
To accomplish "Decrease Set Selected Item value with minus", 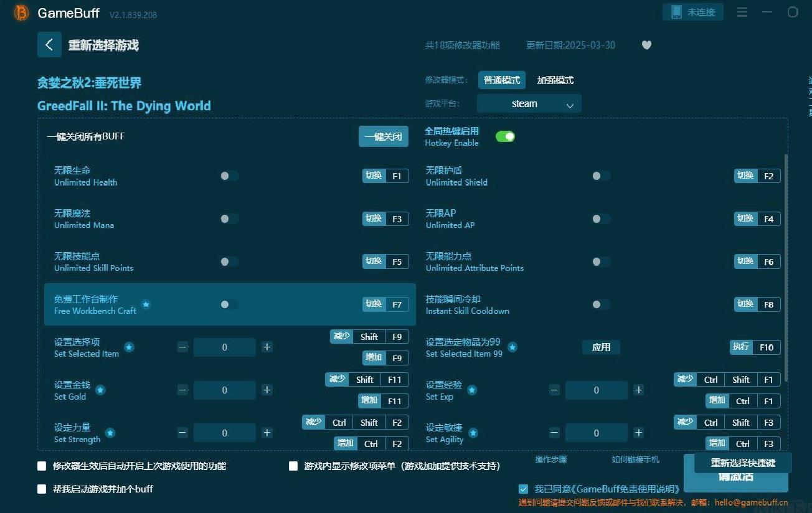I will (x=182, y=347).
